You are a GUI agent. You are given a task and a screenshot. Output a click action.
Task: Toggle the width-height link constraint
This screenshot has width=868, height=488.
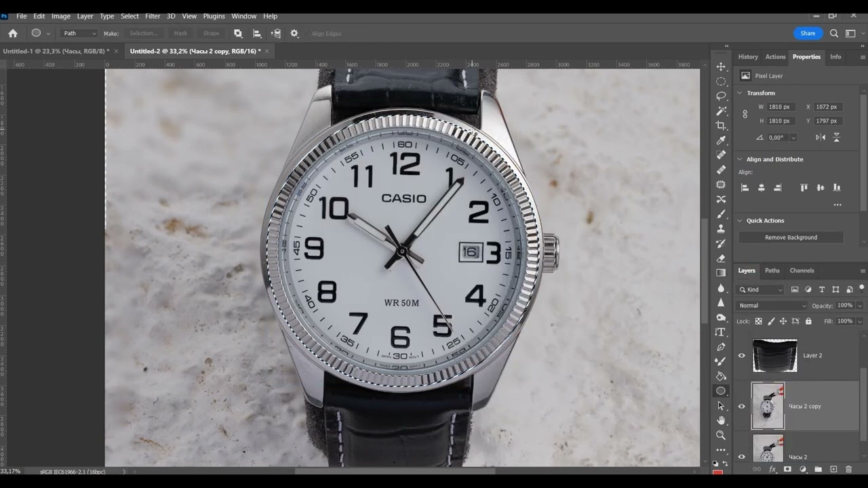745,114
